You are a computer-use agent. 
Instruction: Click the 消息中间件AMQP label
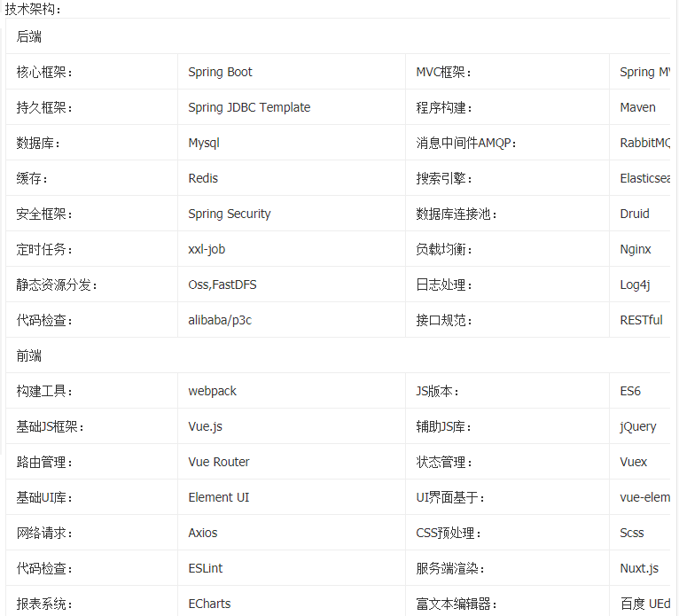click(x=466, y=143)
